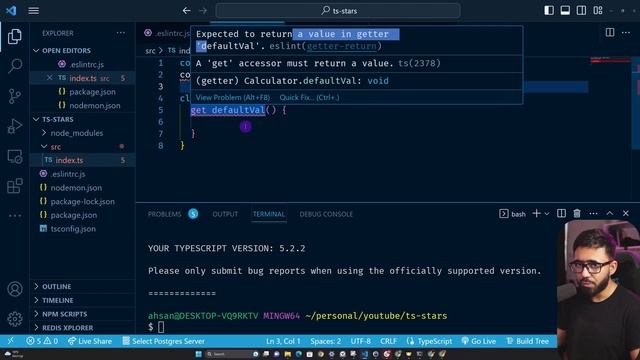Viewport: 640px width, 360px height.
Task: Open package-lock.json in file tree
Action: [82, 202]
